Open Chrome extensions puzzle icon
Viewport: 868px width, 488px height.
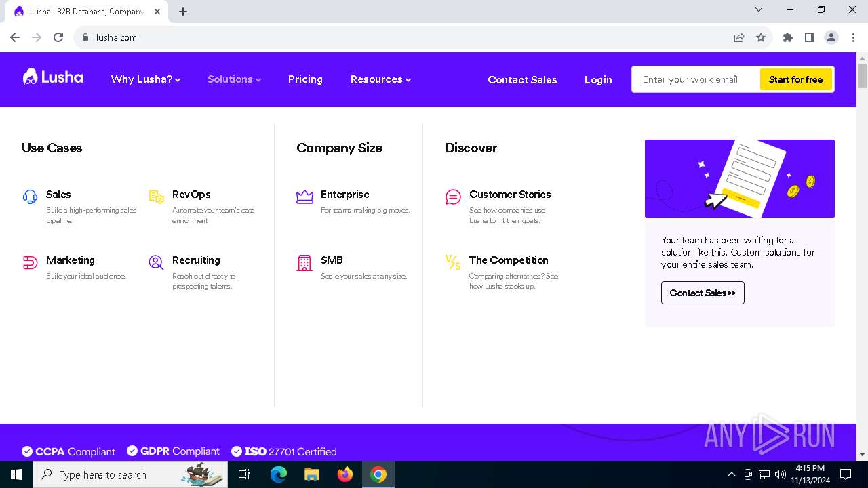[788, 37]
